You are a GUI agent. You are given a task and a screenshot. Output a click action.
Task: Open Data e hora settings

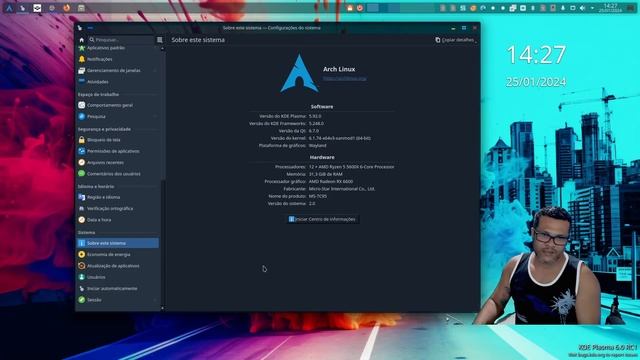(x=118, y=220)
